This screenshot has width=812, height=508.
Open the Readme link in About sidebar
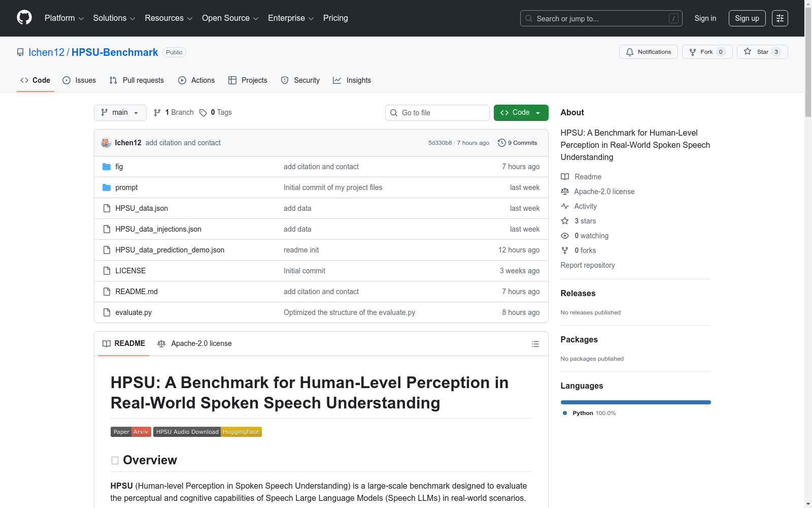coord(582,177)
